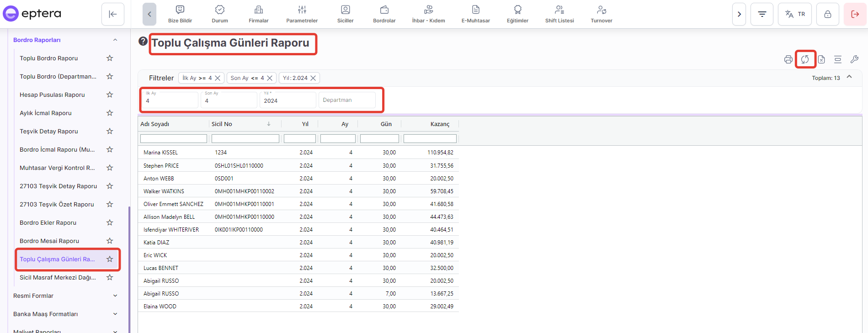Expand Banka Maaş Formatları section
Viewport: 868px width, 333px height.
coord(115,314)
